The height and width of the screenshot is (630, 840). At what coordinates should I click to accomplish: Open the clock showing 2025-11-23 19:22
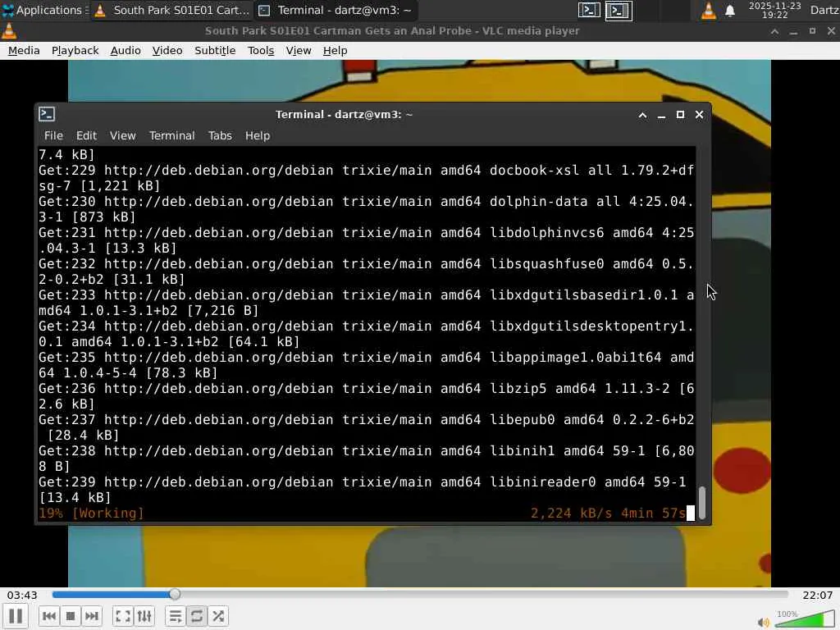coord(774,10)
